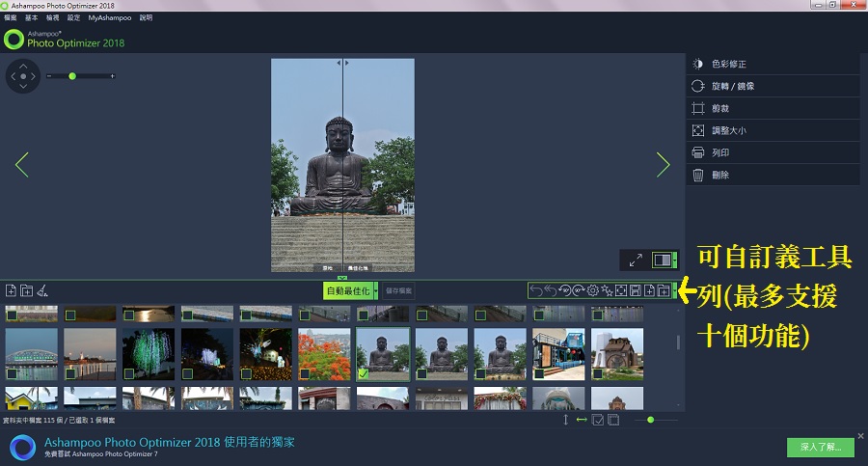This screenshot has width=868, height=466.
Task: Click the 儲存檔案 button
Action: point(398,290)
